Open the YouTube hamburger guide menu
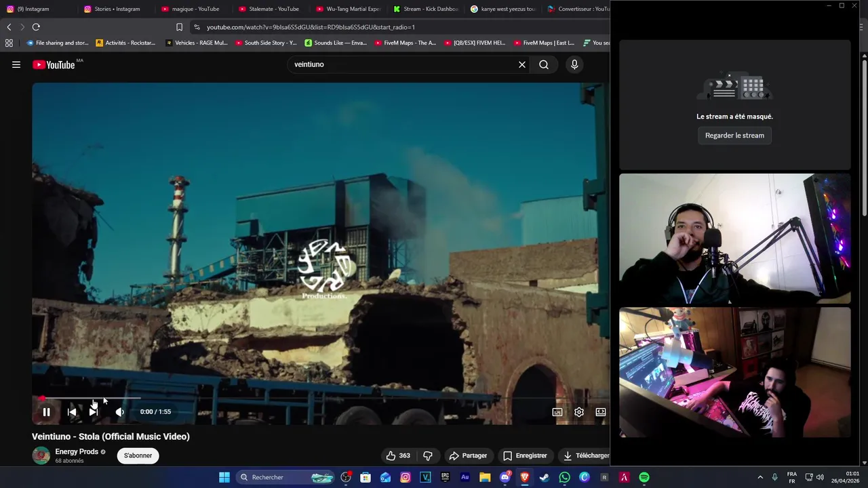This screenshot has height=488, width=868. click(x=16, y=64)
